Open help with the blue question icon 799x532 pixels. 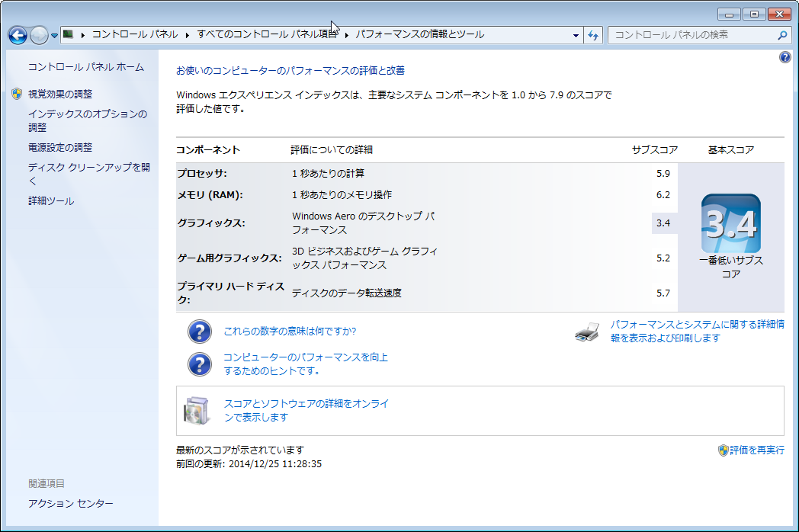coord(785,57)
